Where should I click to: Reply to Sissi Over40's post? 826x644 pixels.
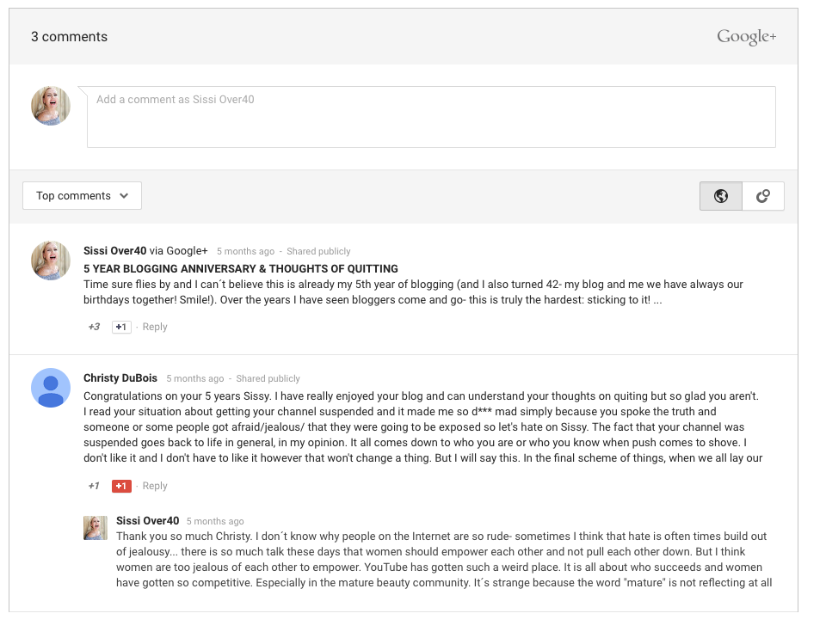[x=155, y=327]
